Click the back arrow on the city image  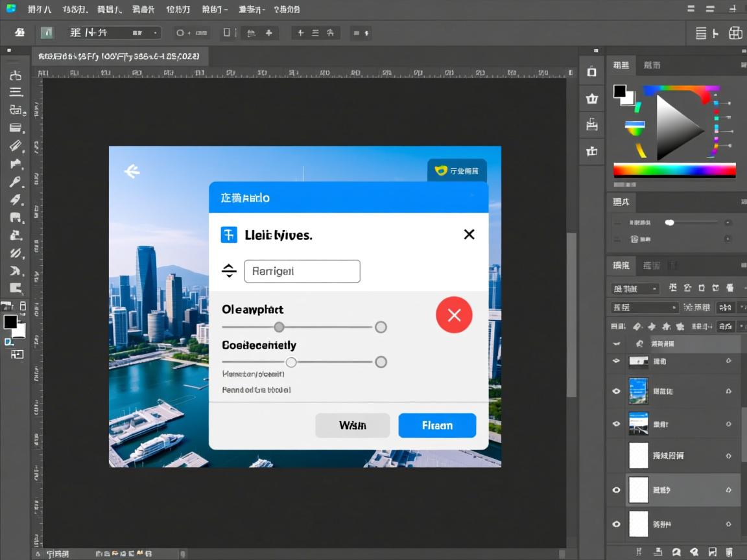click(132, 171)
